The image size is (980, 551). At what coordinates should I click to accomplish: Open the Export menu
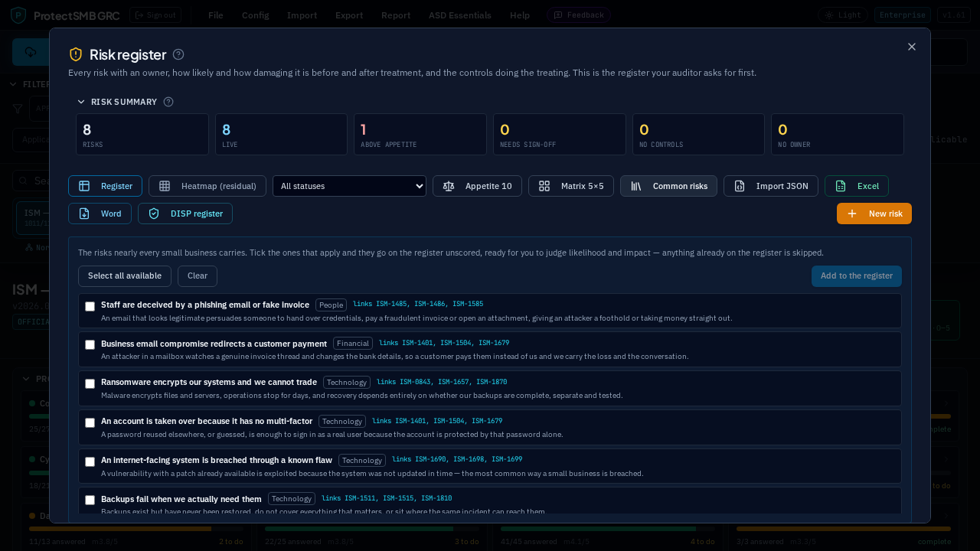349,15
